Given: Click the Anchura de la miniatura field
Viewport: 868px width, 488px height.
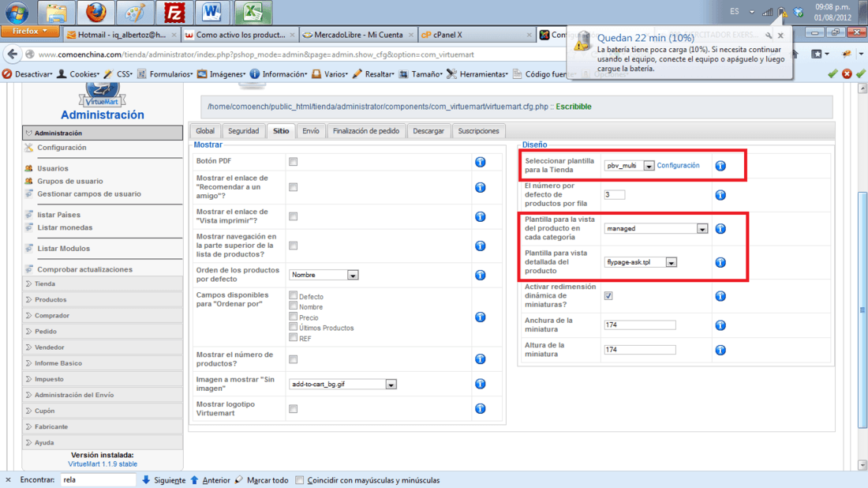Looking at the screenshot, I should coord(640,325).
